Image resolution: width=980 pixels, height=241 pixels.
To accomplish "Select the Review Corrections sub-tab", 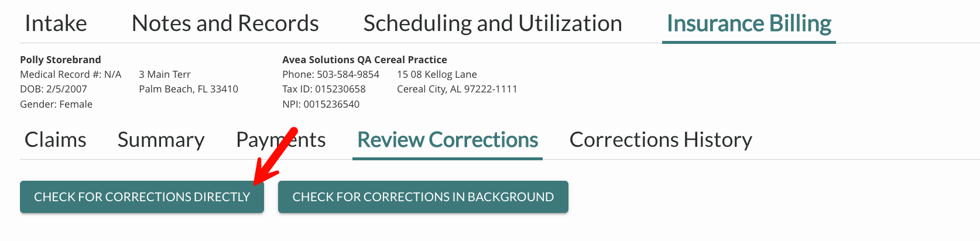I will pos(448,140).
